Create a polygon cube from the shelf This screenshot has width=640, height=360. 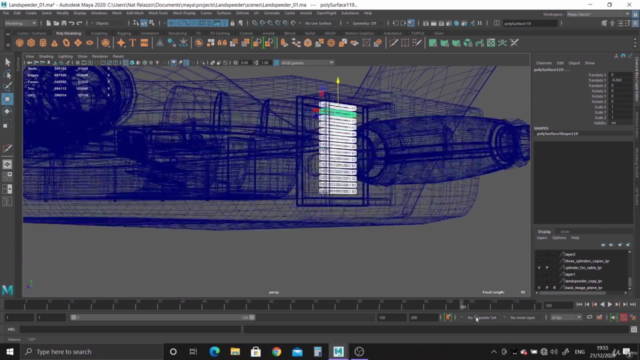31,43
